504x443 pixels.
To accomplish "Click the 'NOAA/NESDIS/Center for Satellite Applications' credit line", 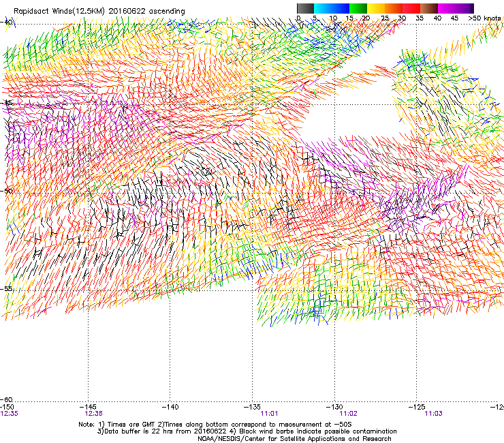I will [x=294, y=439].
